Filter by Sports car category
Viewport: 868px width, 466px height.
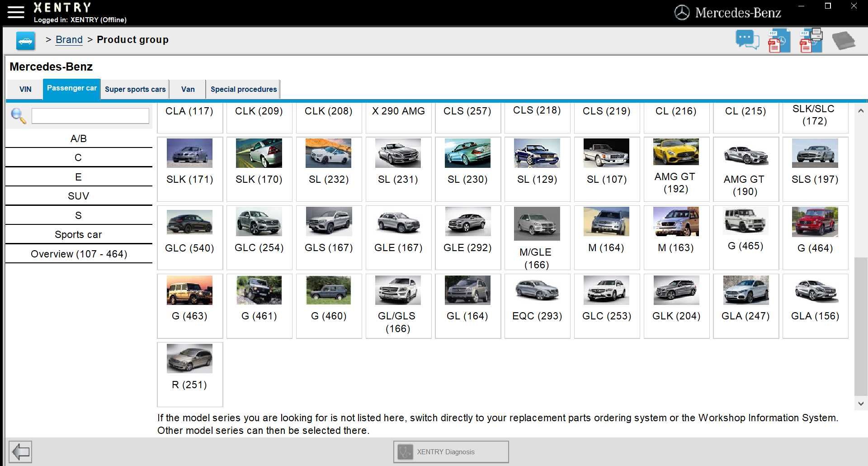coord(79,234)
